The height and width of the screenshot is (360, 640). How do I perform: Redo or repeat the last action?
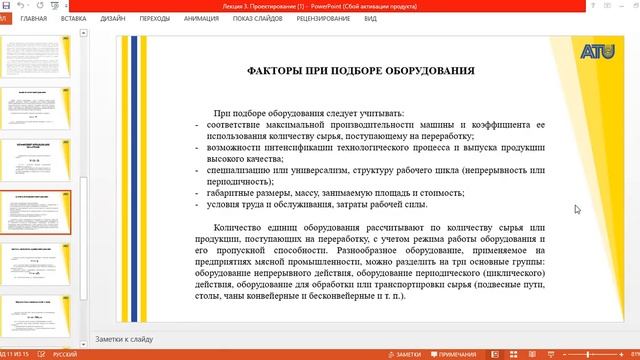click(40, 5)
